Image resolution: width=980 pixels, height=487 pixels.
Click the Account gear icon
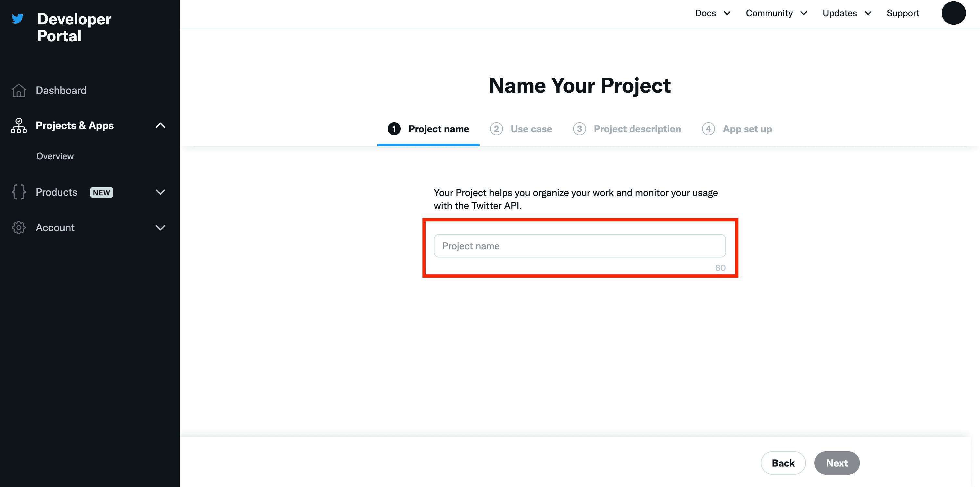pyautogui.click(x=19, y=227)
